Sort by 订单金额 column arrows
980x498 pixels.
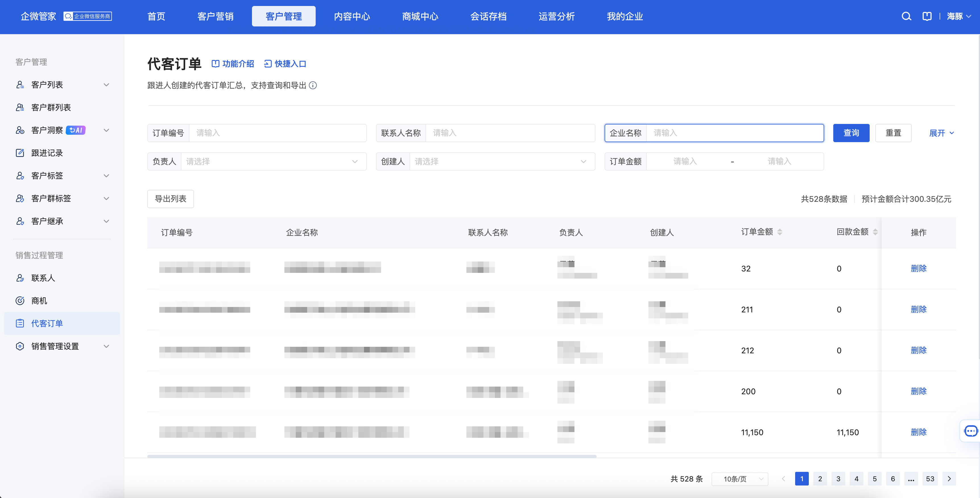pos(780,232)
